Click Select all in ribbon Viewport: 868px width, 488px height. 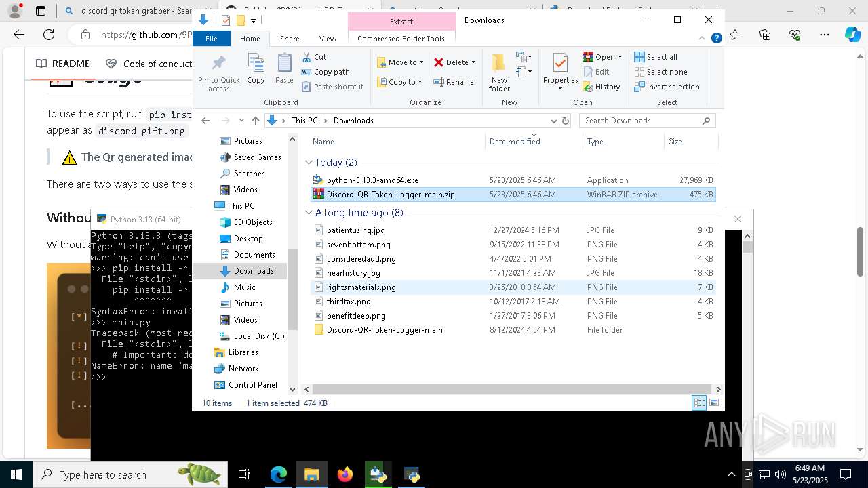pyautogui.click(x=655, y=57)
